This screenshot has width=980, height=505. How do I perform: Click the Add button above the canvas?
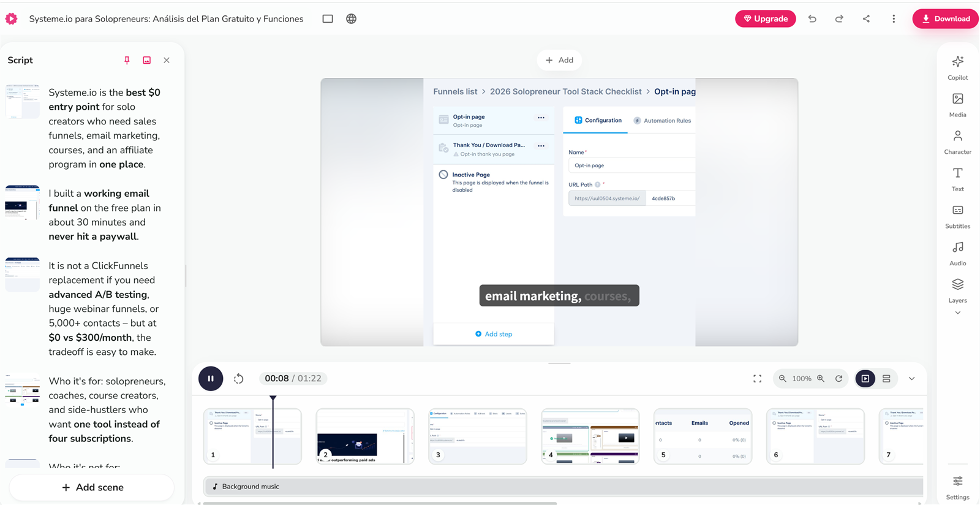click(559, 60)
